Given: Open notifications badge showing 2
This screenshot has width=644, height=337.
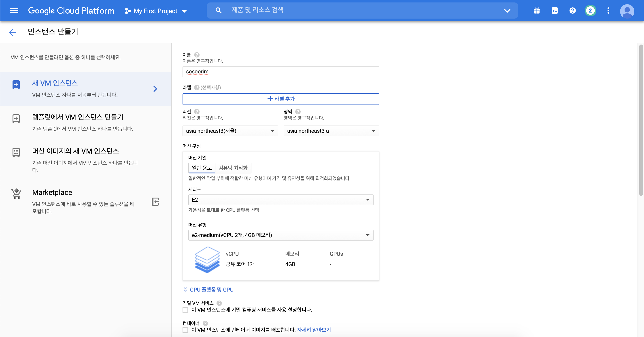Looking at the screenshot, I should (x=590, y=11).
